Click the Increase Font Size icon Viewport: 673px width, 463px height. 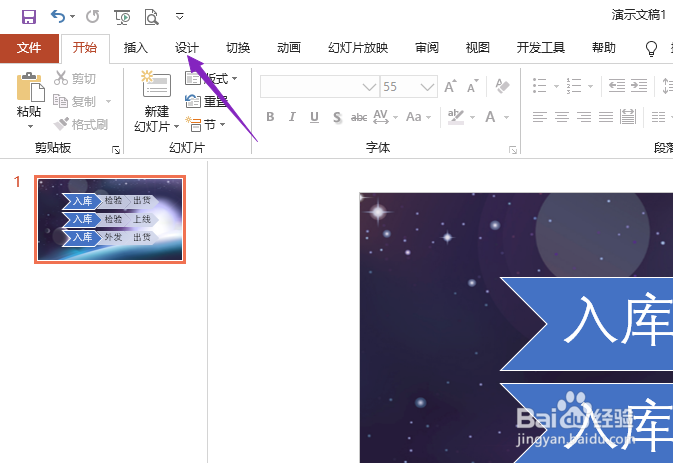(450, 87)
